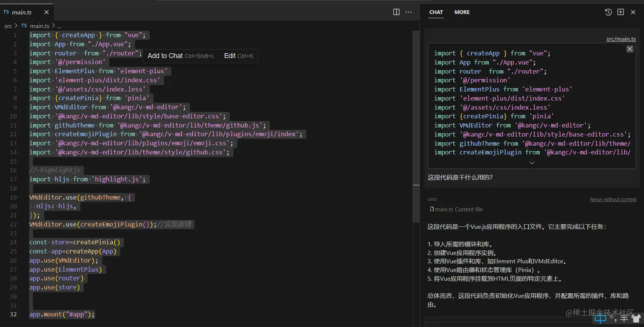Switch to the CHAT tab
The height and width of the screenshot is (327, 644).
[436, 12]
